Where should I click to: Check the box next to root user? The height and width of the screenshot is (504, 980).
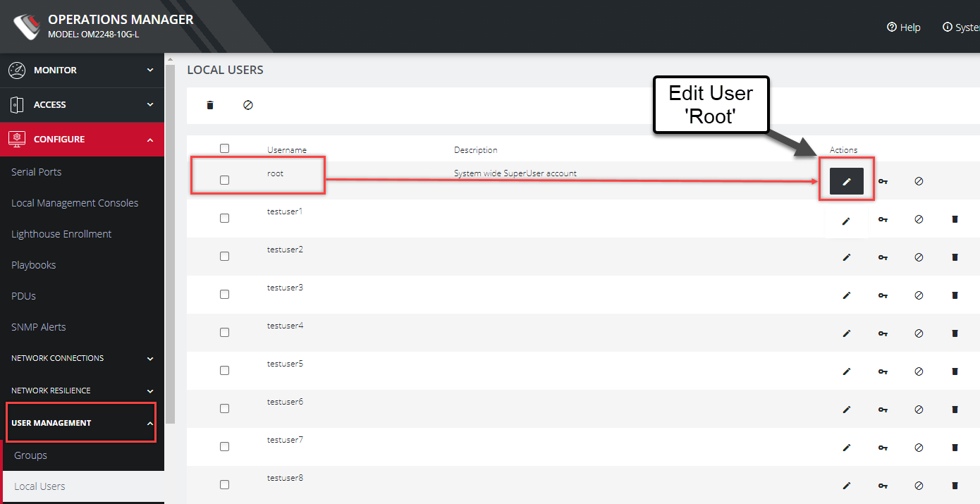(224, 180)
